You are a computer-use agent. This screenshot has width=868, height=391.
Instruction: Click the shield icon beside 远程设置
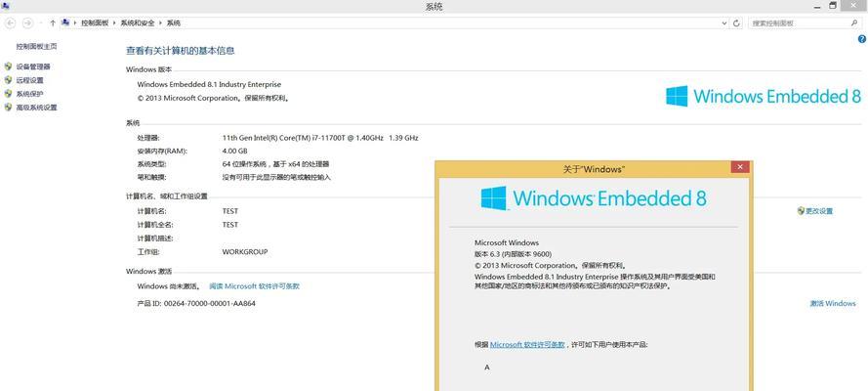[x=8, y=80]
